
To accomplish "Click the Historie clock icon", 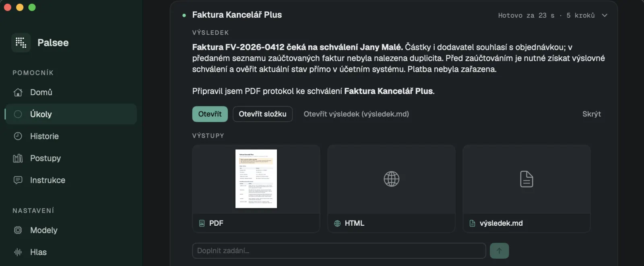I will coord(18,136).
